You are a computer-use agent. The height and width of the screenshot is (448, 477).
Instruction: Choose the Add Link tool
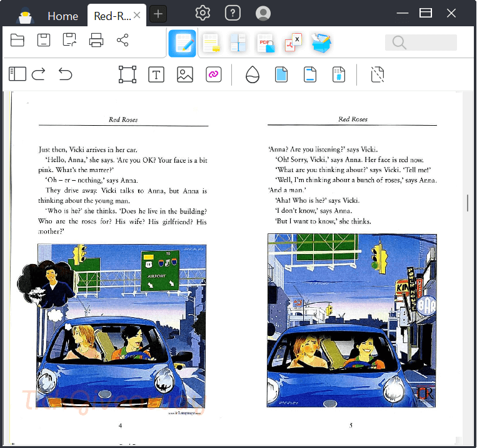[x=214, y=74]
